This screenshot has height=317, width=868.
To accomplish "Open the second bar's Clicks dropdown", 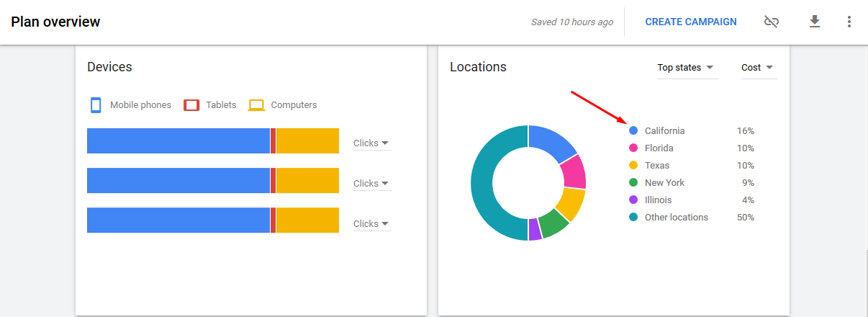I will pyautogui.click(x=371, y=184).
